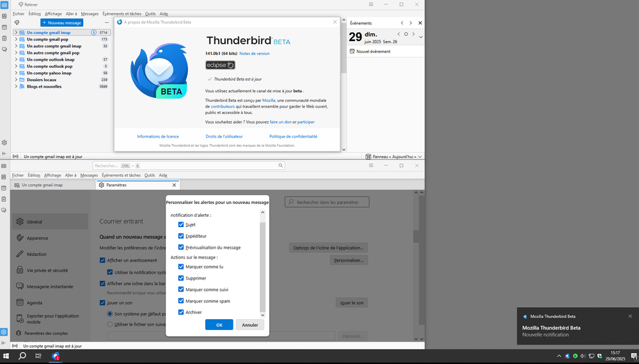Open the Outils menu in the top window
Screen dimensions: 639x364
click(x=150, y=13)
